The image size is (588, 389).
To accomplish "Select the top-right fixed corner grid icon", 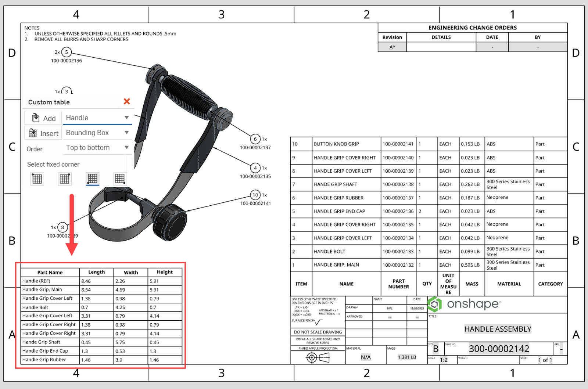I will 64,179.
